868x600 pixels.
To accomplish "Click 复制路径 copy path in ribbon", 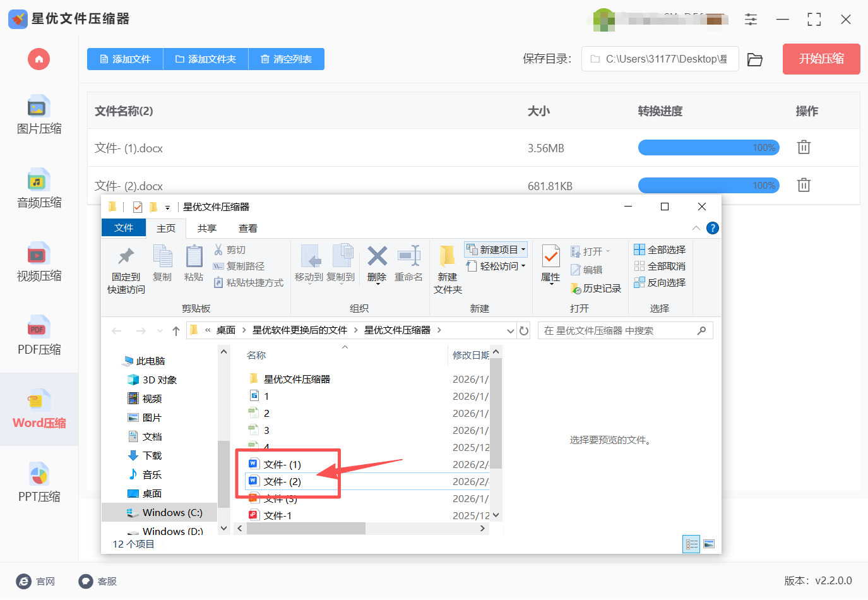I will [x=239, y=267].
